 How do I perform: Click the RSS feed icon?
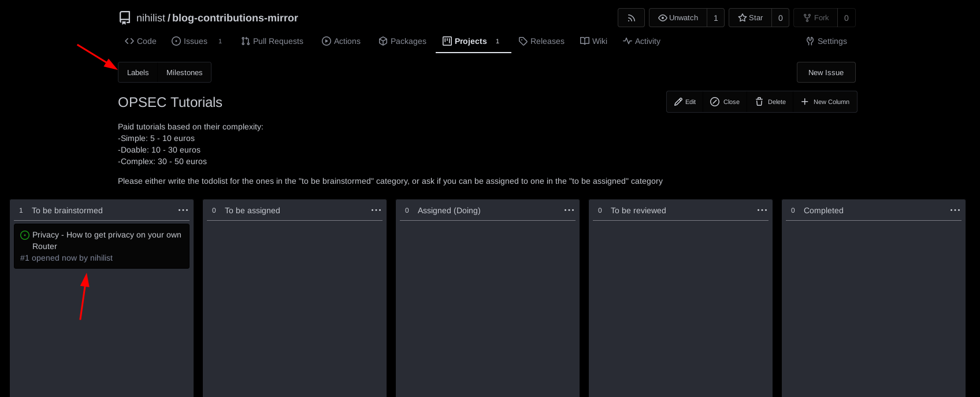631,18
